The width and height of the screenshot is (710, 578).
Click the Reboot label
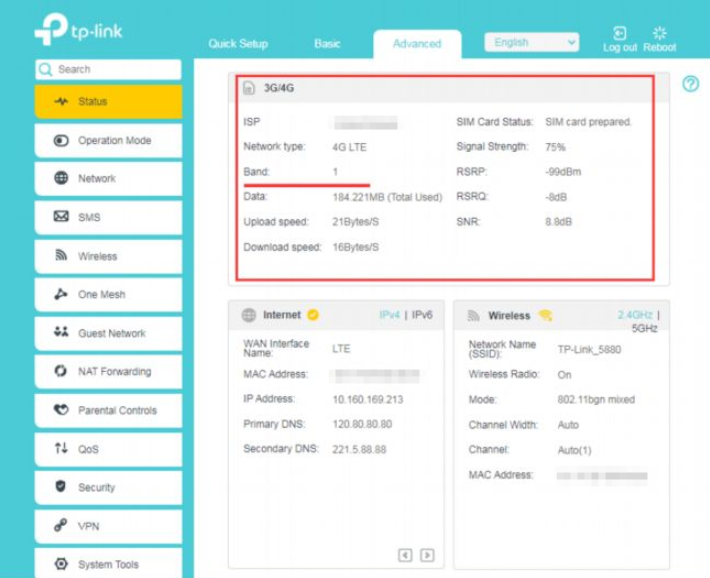click(659, 48)
